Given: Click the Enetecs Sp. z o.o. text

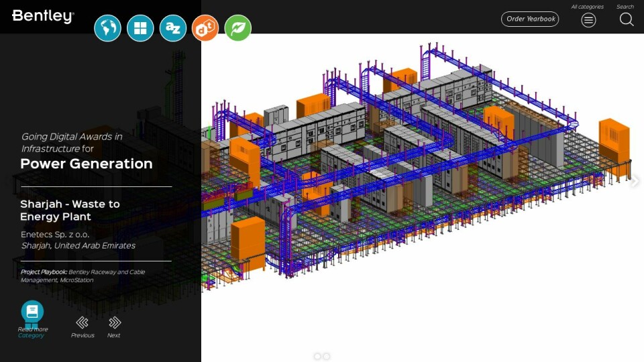Looking at the screenshot, I should coord(55,235).
